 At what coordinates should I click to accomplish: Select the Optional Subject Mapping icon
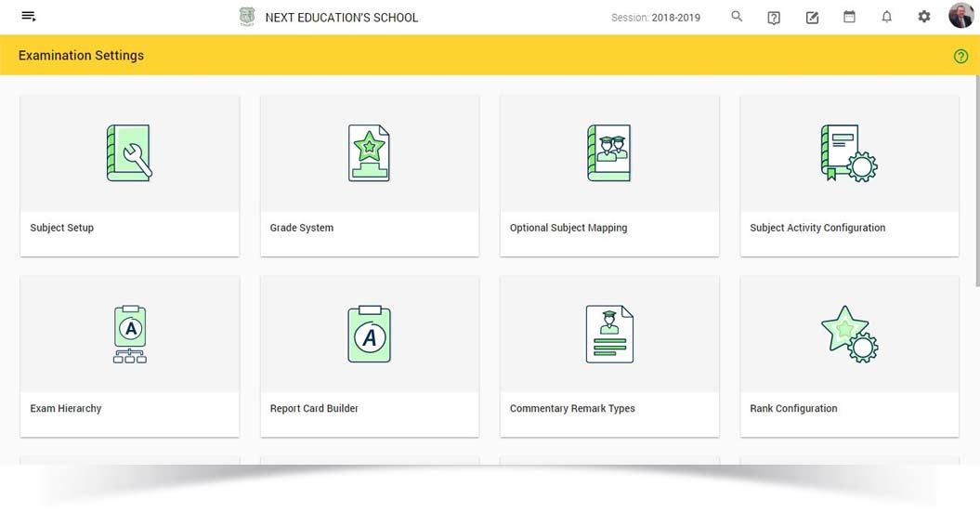[608, 152]
